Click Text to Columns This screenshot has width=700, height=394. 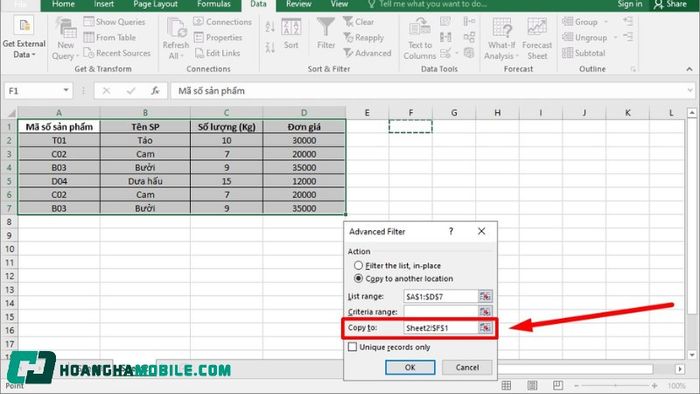pos(420,39)
